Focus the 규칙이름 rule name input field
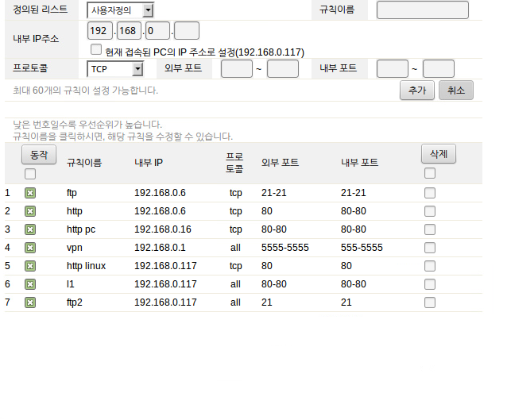The width and height of the screenshot is (511, 420). pyautogui.click(x=422, y=10)
